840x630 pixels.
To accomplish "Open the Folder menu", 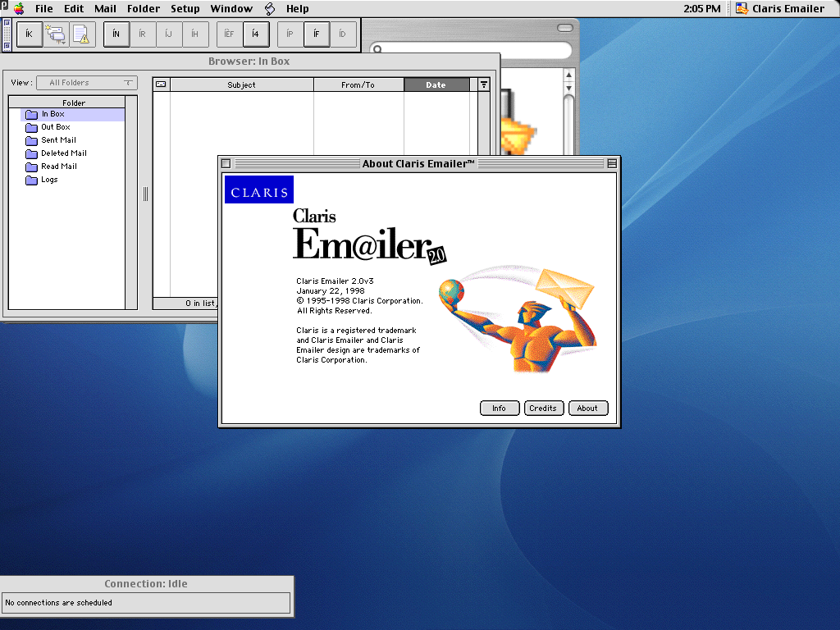I will click(144, 8).
